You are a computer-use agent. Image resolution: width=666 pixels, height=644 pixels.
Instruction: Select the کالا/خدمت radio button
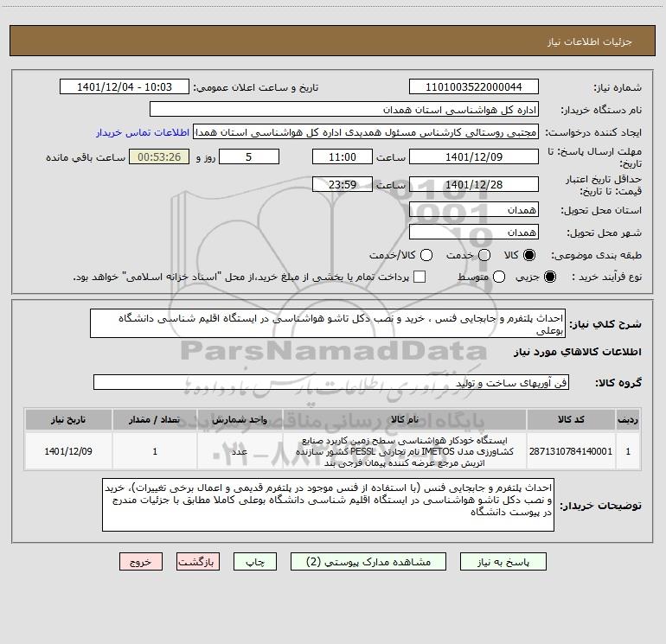coord(426,255)
